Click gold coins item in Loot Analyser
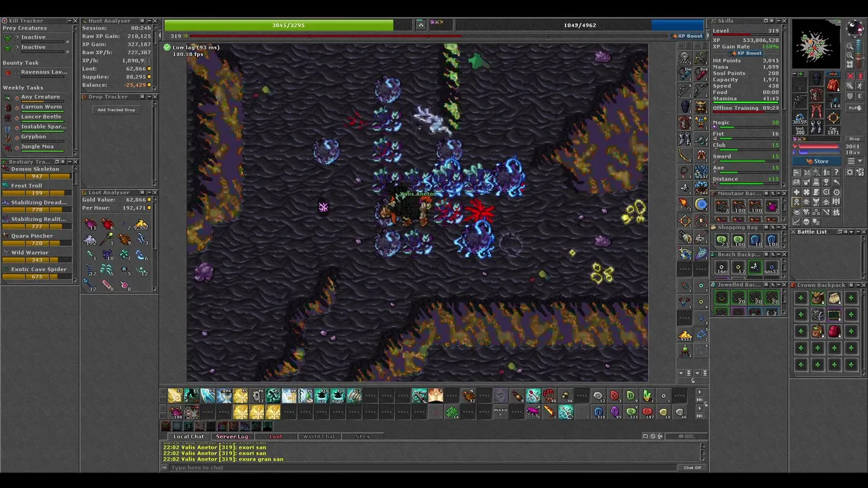The image size is (868, 488). [141, 224]
